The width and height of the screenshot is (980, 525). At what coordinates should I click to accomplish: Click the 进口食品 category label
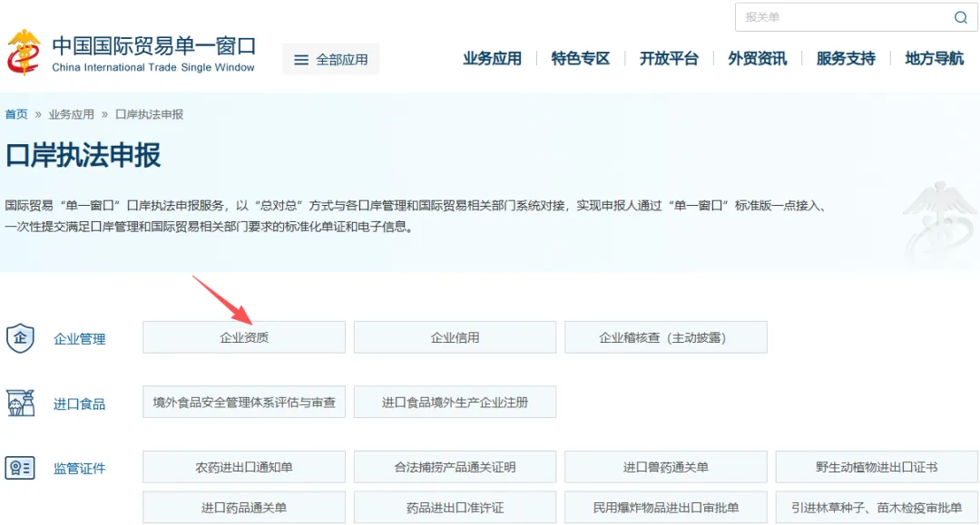click(x=79, y=403)
